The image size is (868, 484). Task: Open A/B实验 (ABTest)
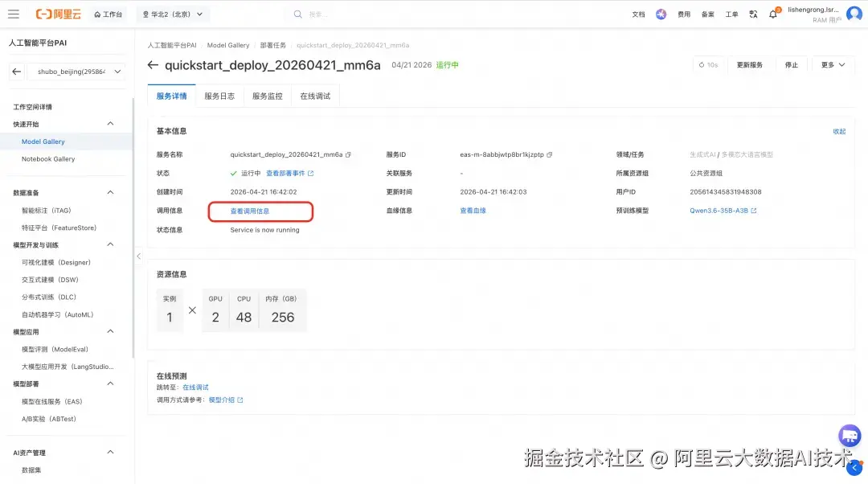(49, 419)
